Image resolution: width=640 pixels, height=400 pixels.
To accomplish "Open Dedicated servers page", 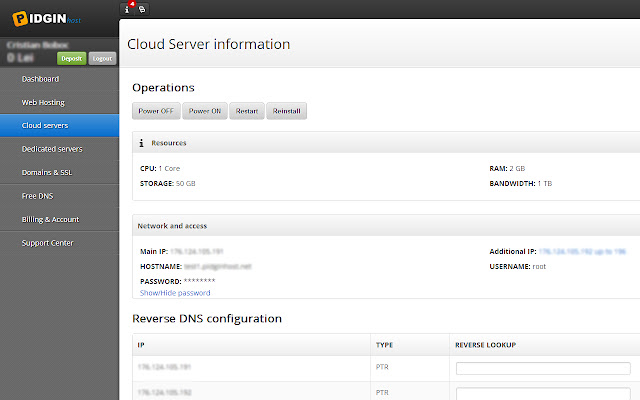I will [52, 149].
